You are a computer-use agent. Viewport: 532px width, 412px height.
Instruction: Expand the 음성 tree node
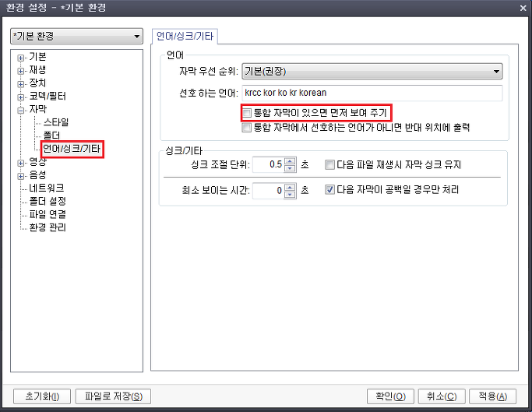(21, 177)
